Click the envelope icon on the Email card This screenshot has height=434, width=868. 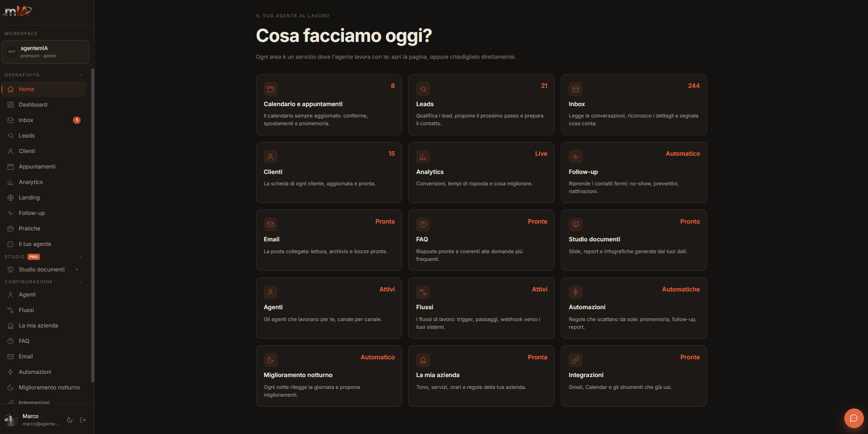coord(271,225)
